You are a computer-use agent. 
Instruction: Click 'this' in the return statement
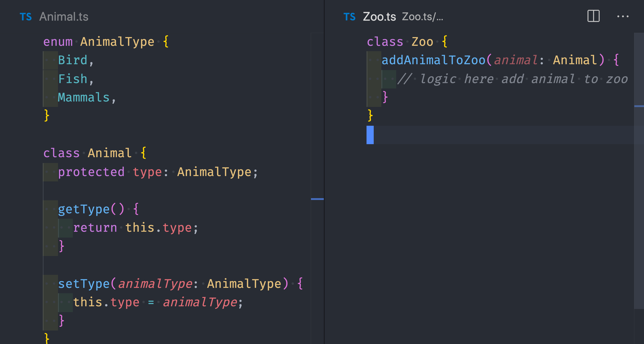click(140, 228)
